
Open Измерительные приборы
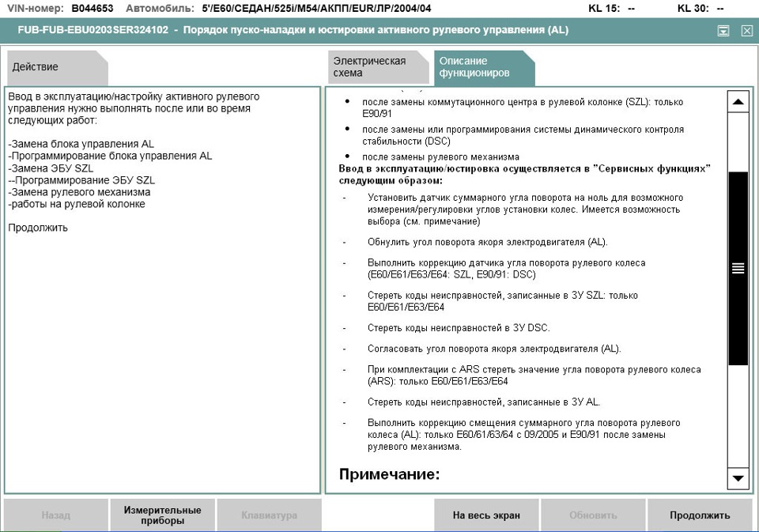(162, 515)
